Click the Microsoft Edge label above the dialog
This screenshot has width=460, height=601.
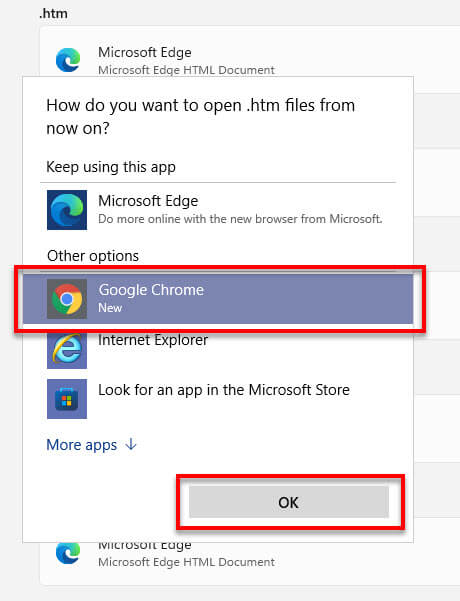click(145, 53)
